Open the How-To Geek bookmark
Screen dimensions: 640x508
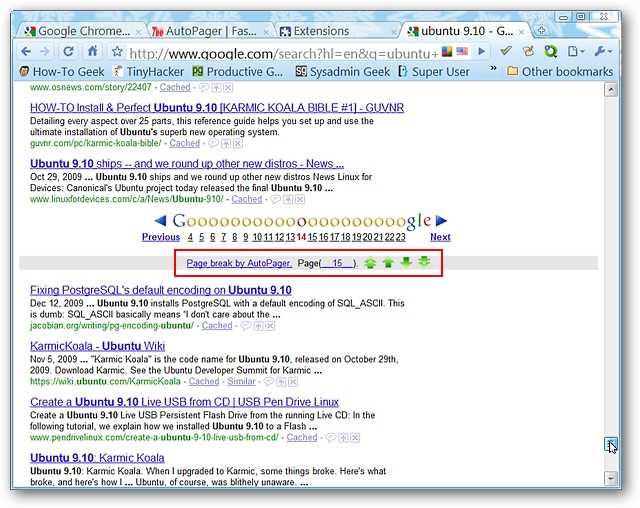pos(62,72)
